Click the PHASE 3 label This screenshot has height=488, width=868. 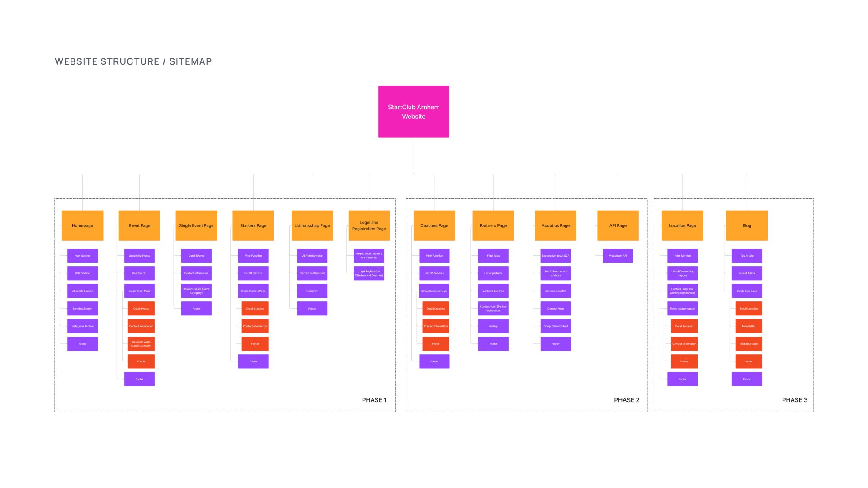[x=795, y=400]
